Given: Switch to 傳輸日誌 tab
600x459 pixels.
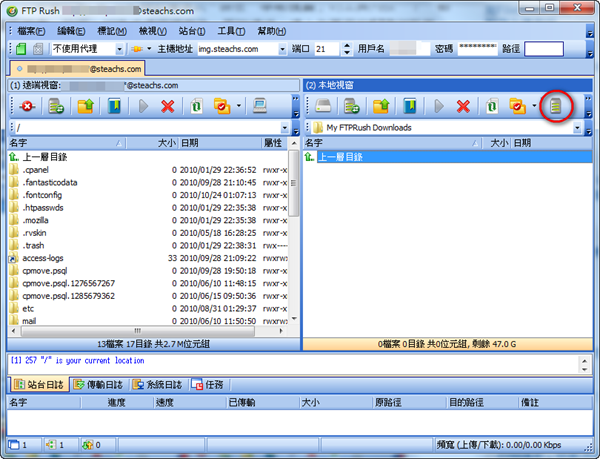Looking at the screenshot, I should 98,384.
